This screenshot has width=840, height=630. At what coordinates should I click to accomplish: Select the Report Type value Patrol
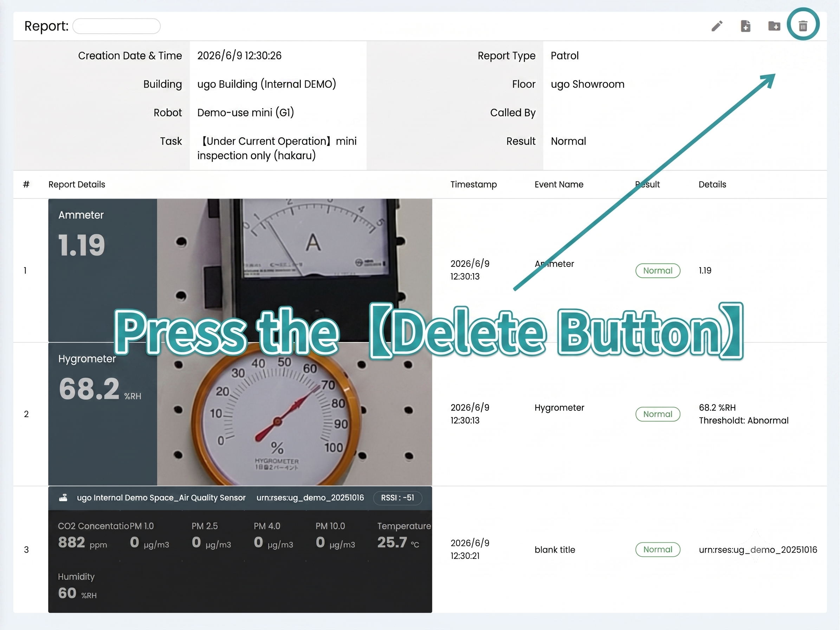click(x=565, y=56)
